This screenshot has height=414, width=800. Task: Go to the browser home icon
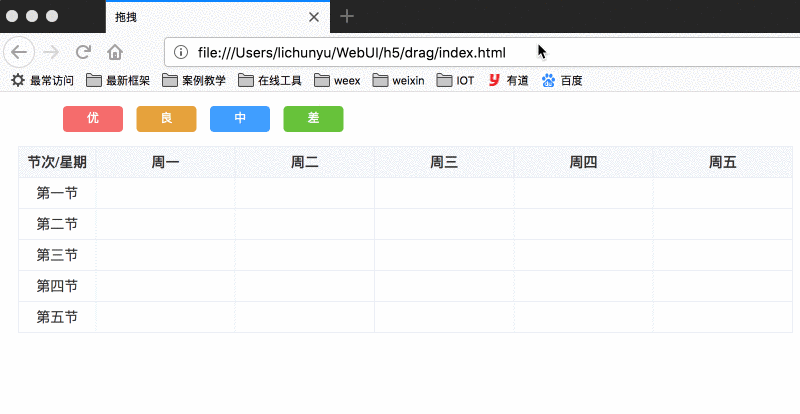115,53
